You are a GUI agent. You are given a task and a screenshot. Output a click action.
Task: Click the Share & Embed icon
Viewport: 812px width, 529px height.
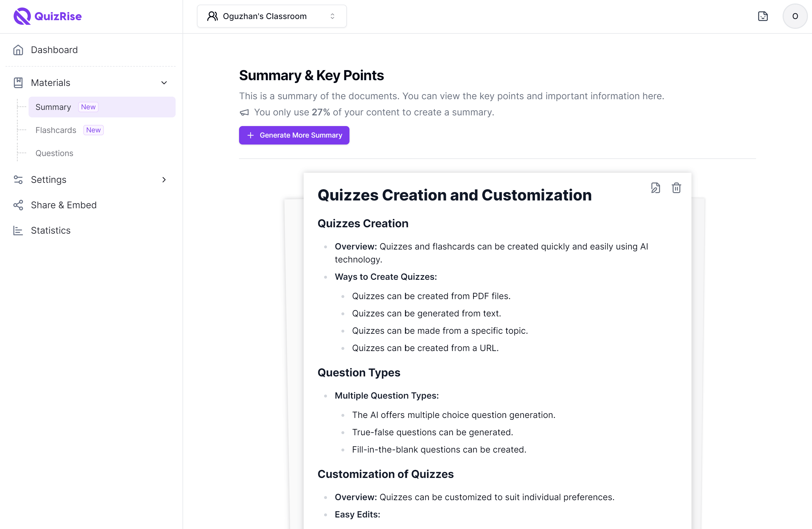pos(18,205)
